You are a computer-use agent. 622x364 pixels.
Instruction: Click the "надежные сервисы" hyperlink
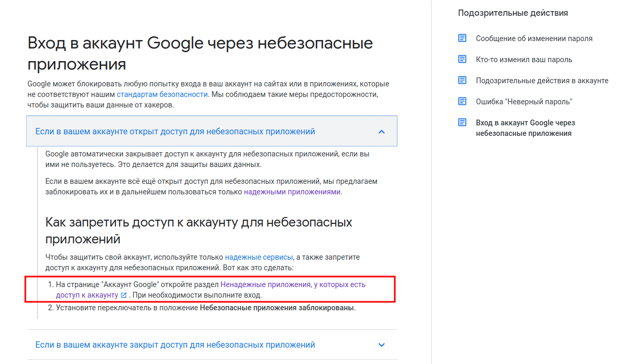click(x=258, y=257)
